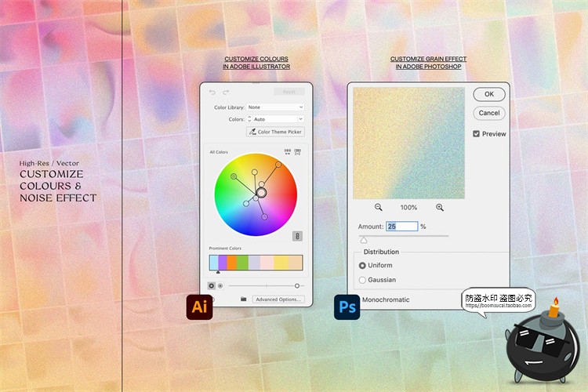This screenshot has width=588, height=392.
Task: Click the folder icon beside Advanced Options
Action: coord(243,299)
